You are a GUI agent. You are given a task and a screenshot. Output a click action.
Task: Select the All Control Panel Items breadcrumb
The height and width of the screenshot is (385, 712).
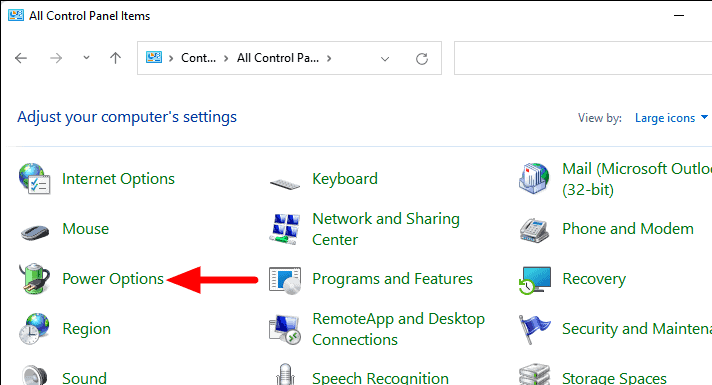[277, 58]
